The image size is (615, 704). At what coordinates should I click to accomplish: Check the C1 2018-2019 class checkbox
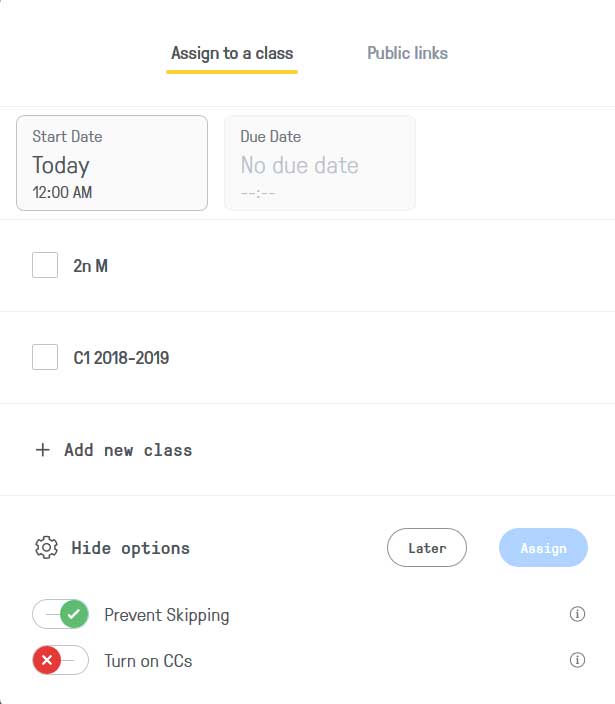45,357
